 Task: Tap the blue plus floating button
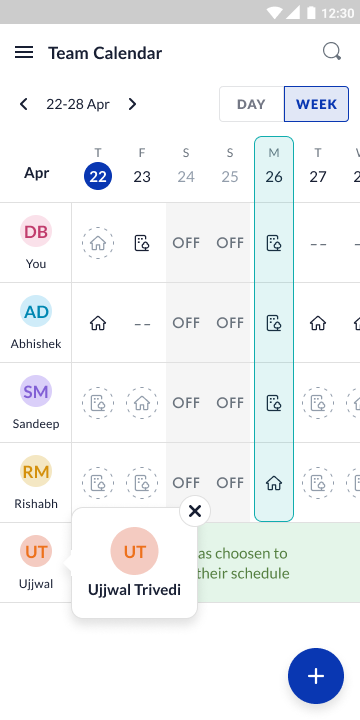(x=316, y=676)
